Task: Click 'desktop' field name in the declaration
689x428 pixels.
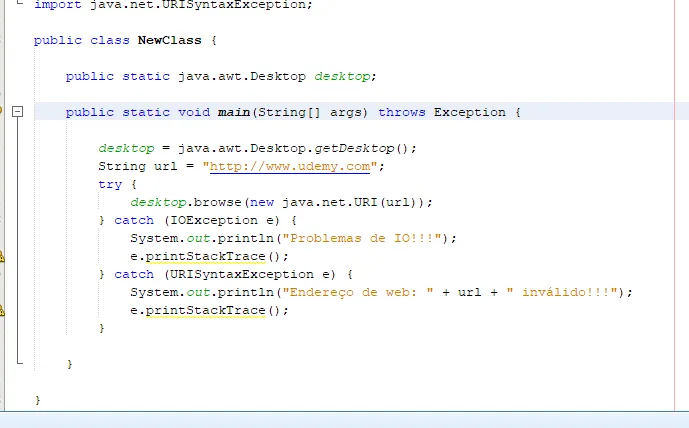Action: [x=342, y=76]
